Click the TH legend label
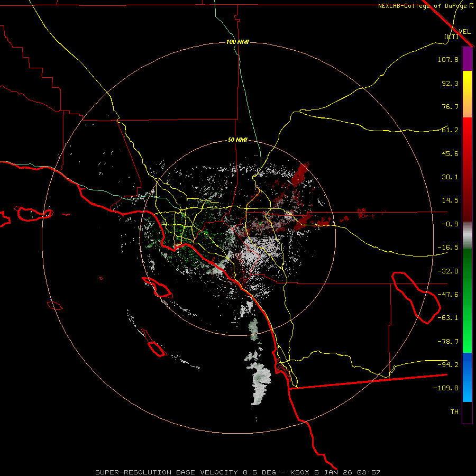Viewport: 476px width, 476px height. [454, 412]
